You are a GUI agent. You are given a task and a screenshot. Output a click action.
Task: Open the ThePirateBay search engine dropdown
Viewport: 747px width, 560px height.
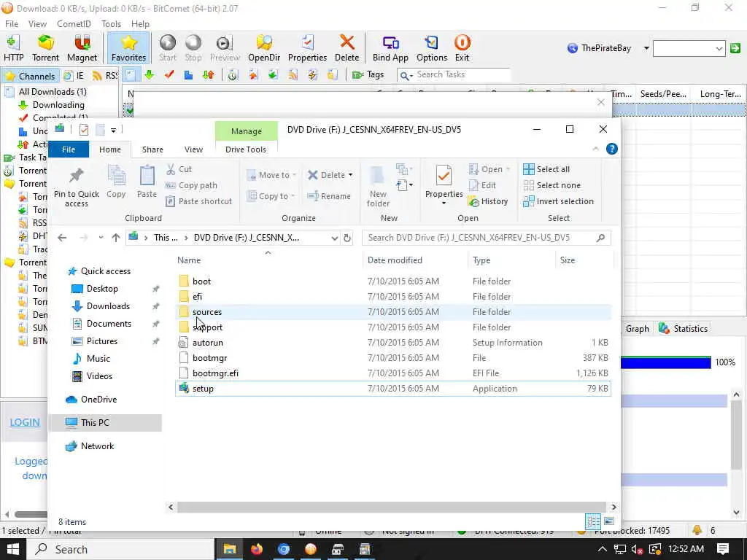(646, 48)
